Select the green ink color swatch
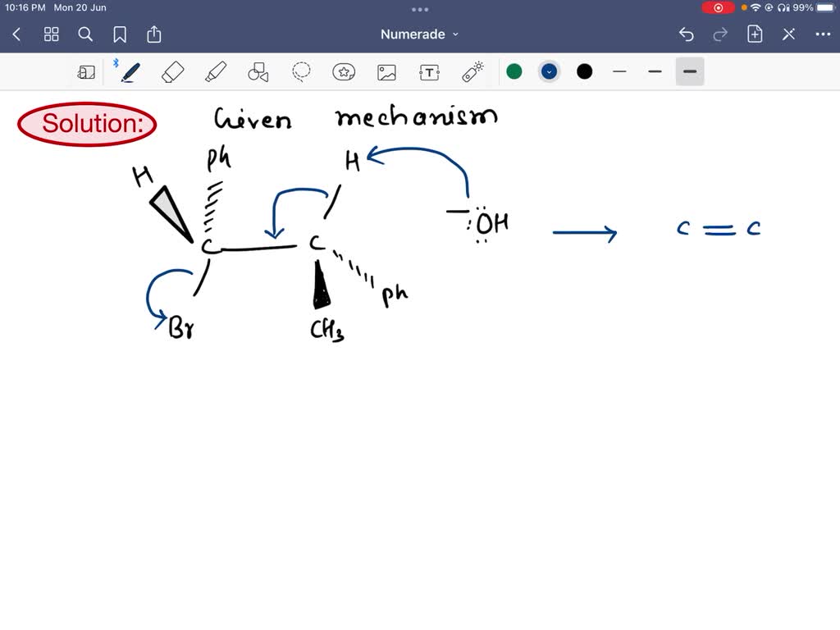Viewport: 840px width, 630px height. point(514,71)
